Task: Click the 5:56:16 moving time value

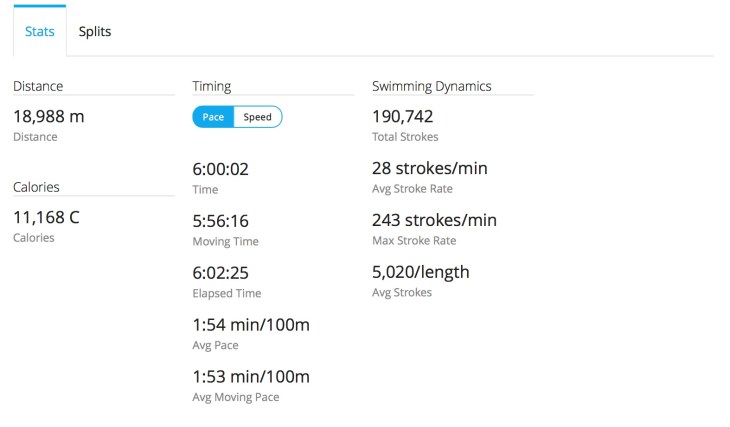Action: pos(221,221)
